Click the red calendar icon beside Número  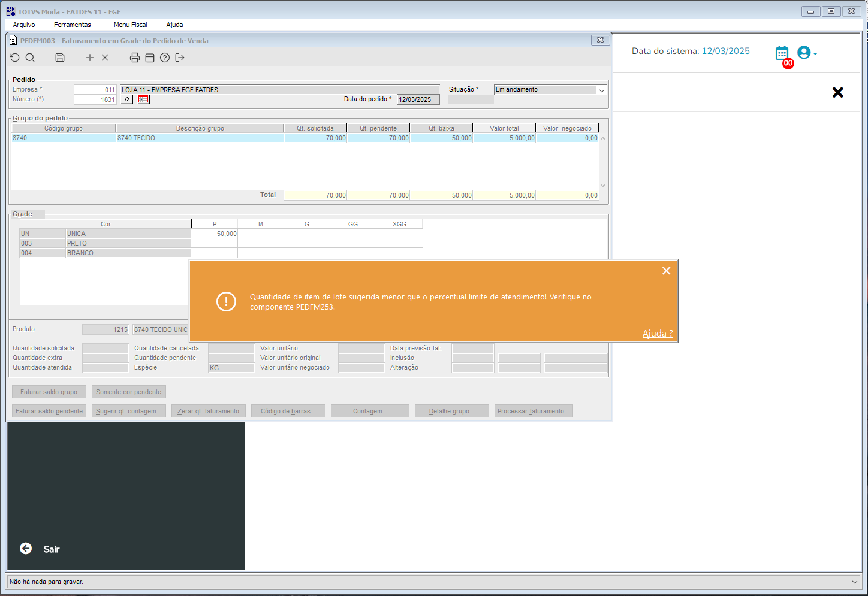143,99
